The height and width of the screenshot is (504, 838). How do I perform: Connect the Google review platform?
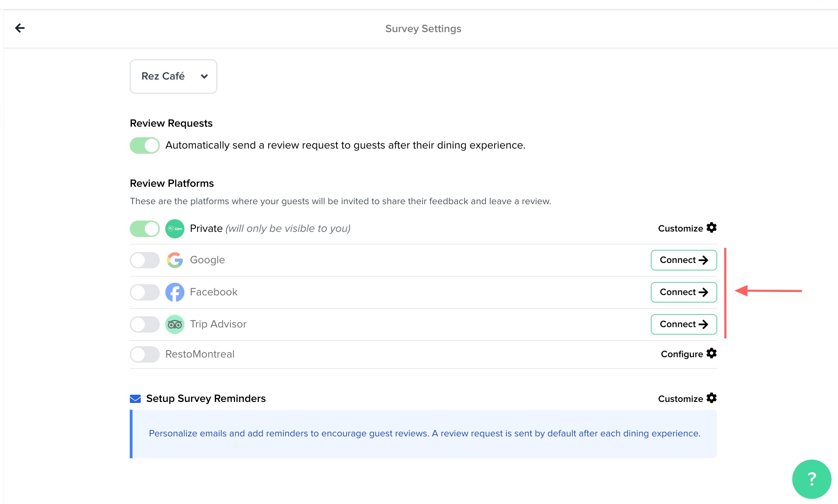click(x=683, y=260)
